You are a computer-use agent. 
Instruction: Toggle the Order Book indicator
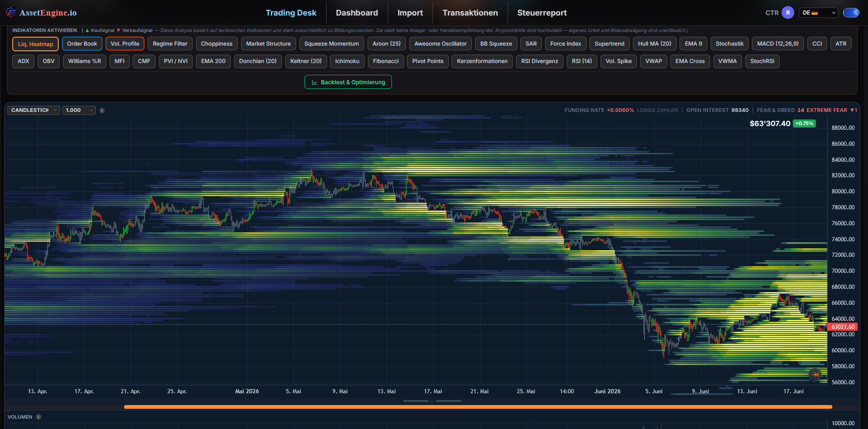point(82,44)
